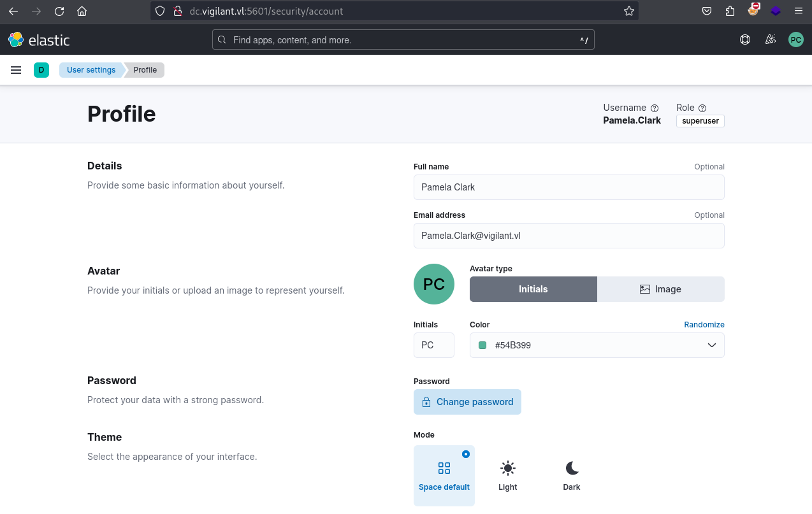Select the Profile breadcrumb
The image size is (812, 514).
[145, 70]
